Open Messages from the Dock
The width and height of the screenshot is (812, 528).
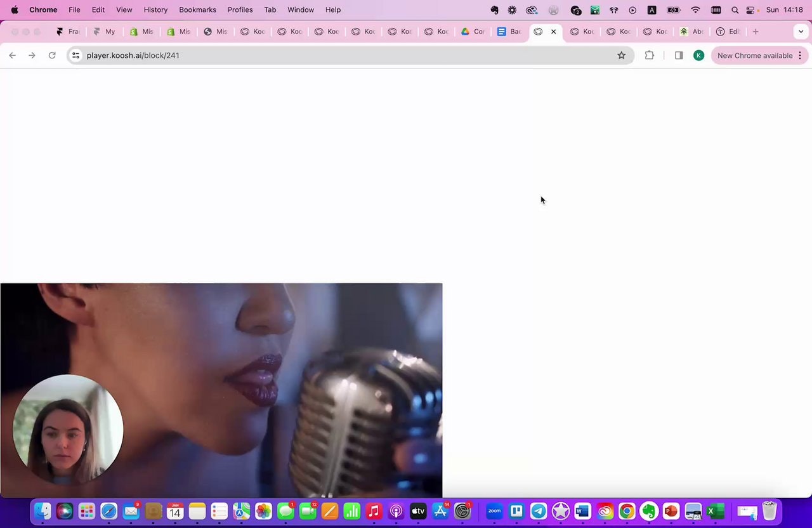point(285,511)
